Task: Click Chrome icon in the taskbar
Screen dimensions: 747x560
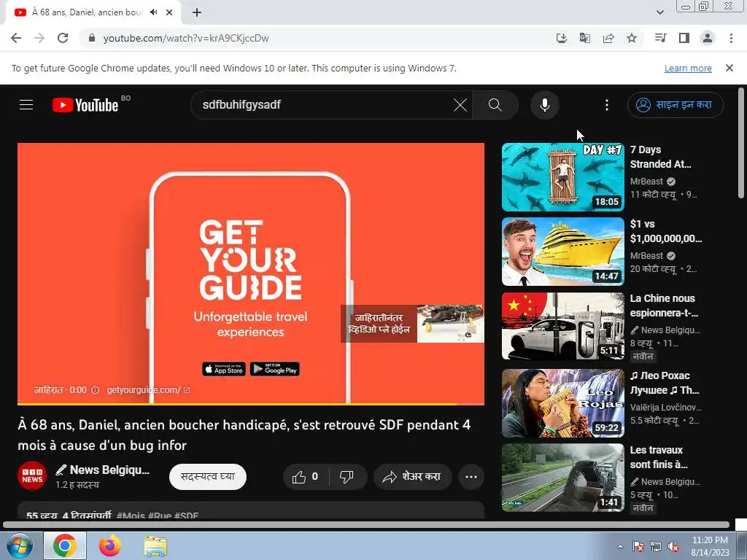Action: 65,545
